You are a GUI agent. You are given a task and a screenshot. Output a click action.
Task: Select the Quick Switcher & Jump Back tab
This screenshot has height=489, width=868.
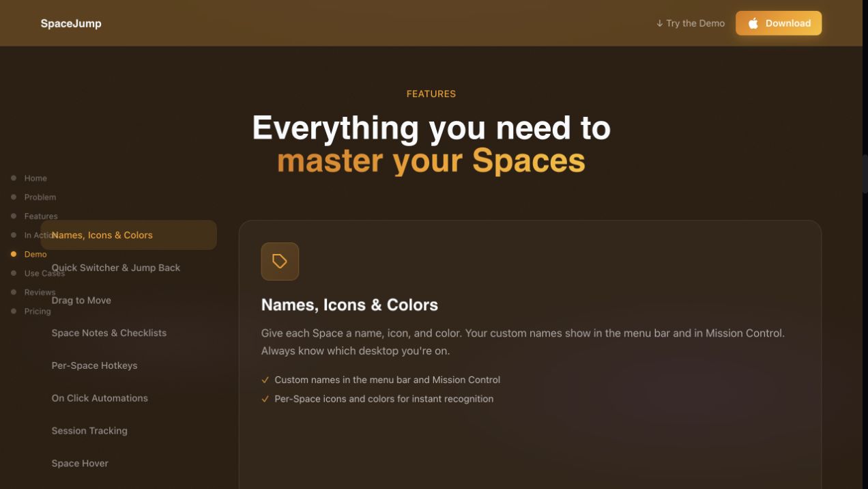click(x=129, y=268)
